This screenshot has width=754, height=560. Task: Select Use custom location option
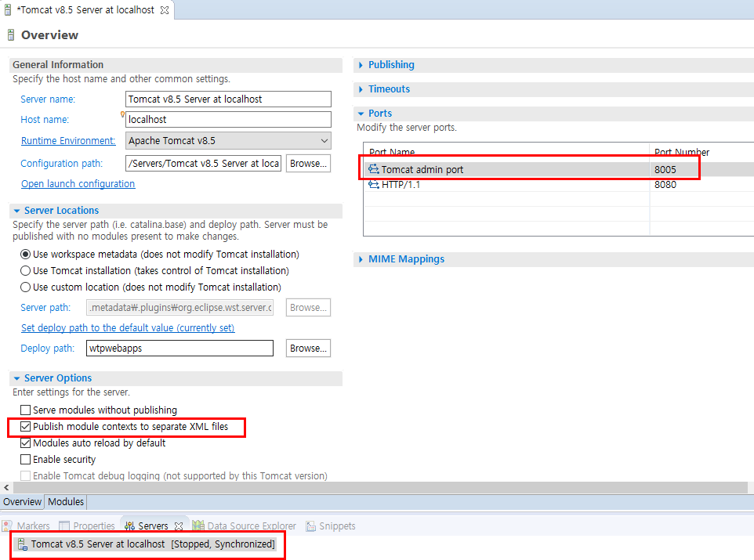pyautogui.click(x=26, y=287)
